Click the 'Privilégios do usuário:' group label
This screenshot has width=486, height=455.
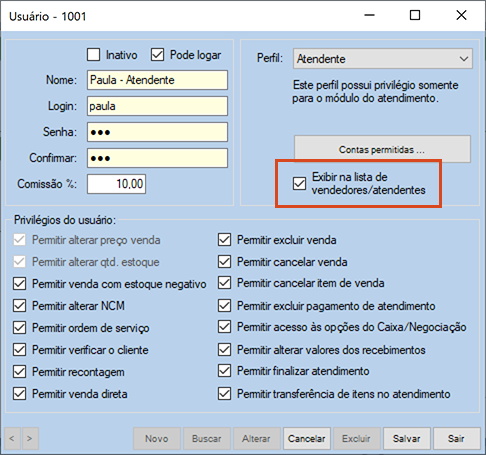tap(65, 220)
